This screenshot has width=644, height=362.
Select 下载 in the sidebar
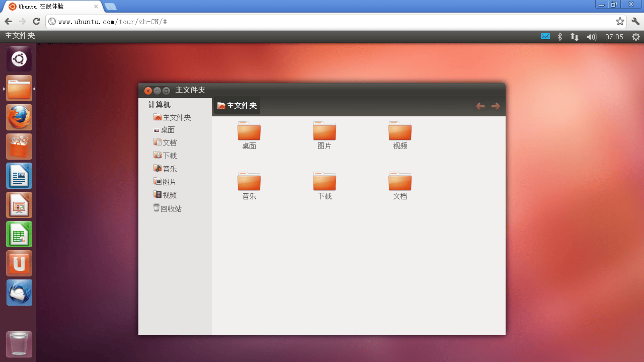pos(169,156)
